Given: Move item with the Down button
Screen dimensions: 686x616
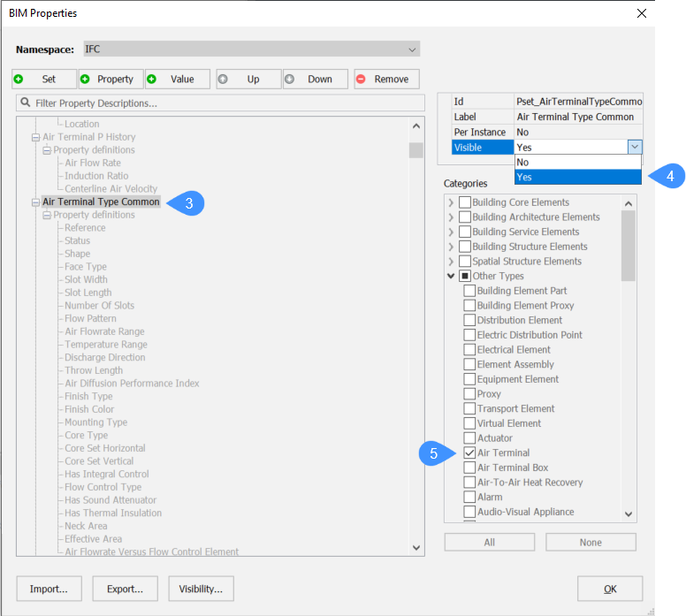Looking at the screenshot, I should pos(313,79).
